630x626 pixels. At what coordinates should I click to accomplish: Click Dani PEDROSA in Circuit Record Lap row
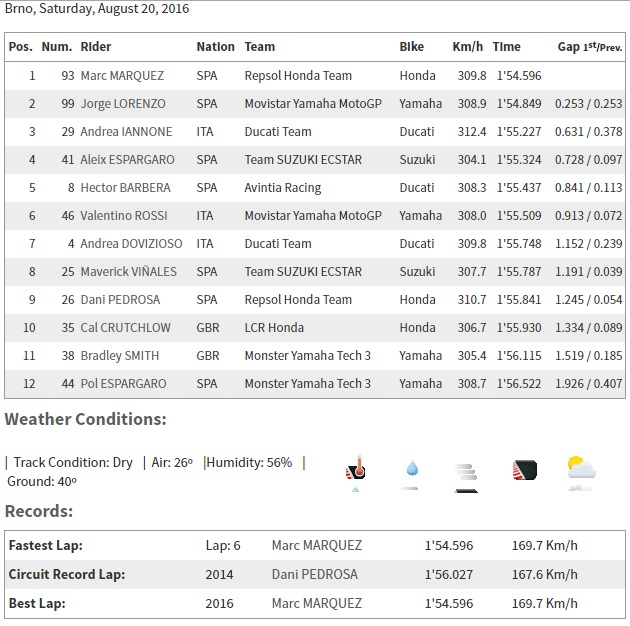point(315,574)
